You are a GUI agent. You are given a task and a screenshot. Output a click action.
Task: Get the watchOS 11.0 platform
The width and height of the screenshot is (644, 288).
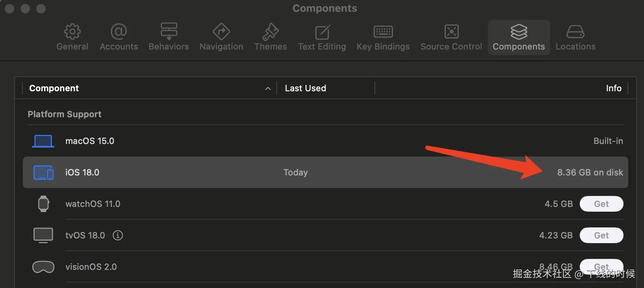coord(601,204)
